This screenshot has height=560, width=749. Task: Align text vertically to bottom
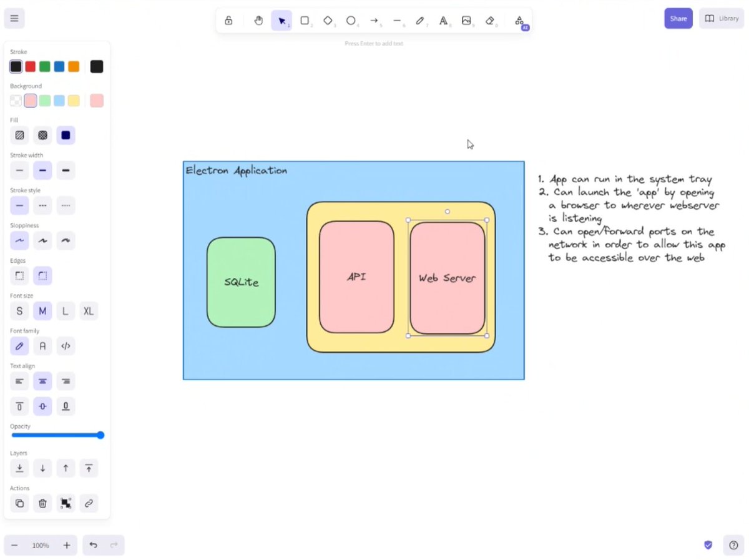(x=66, y=406)
